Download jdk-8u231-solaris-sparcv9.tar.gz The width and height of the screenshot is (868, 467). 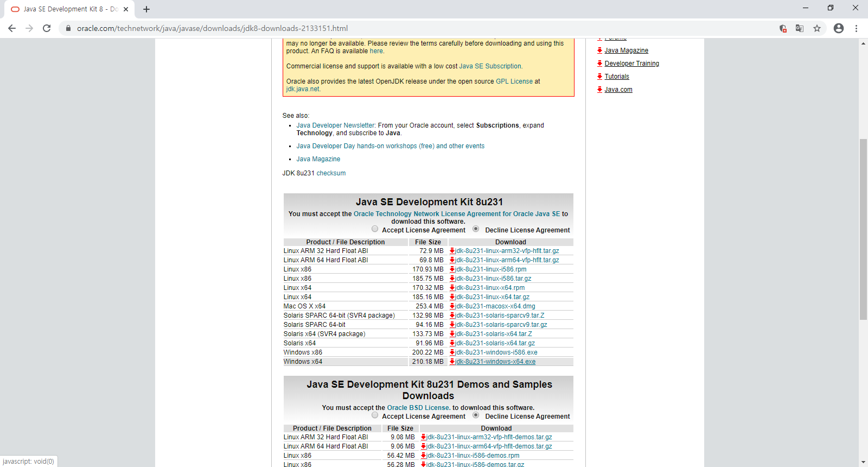(501, 325)
